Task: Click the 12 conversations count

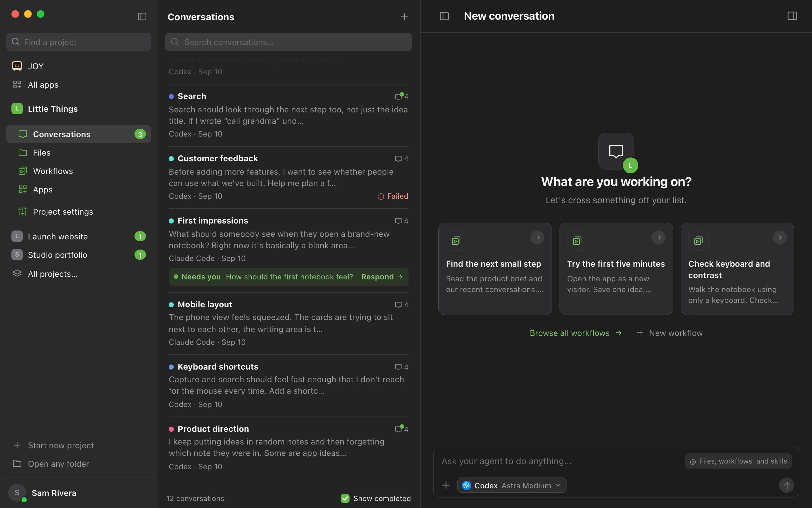Action: (195, 498)
